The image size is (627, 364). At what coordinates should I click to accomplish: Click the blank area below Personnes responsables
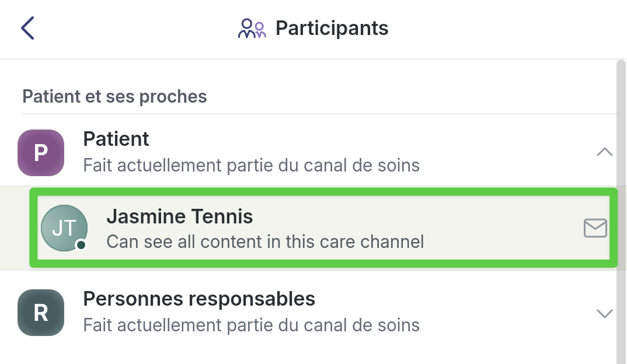pyautogui.click(x=292, y=352)
